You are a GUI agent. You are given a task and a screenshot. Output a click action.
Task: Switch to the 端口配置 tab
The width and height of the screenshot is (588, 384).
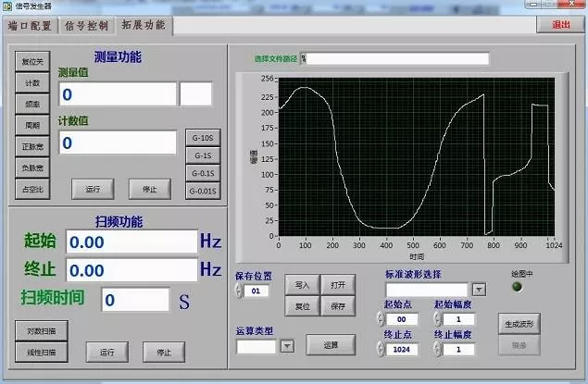point(31,26)
